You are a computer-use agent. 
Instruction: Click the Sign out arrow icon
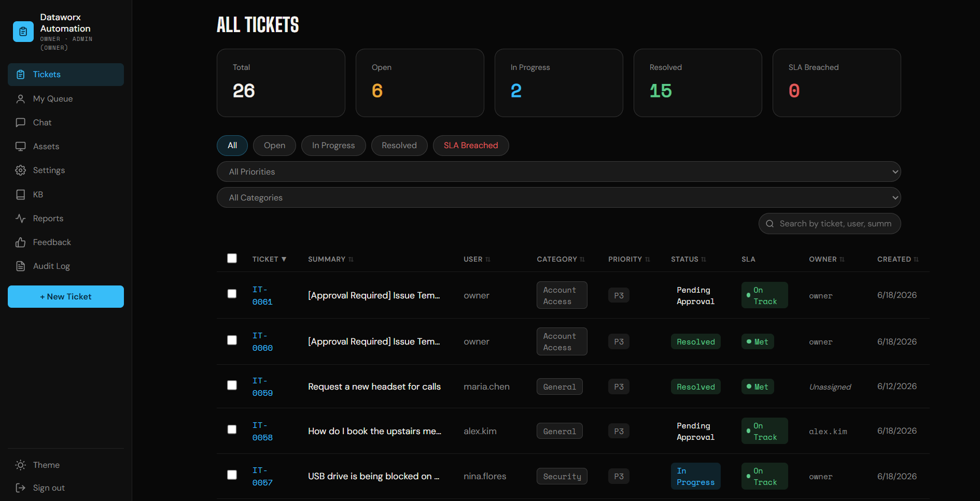(21, 488)
